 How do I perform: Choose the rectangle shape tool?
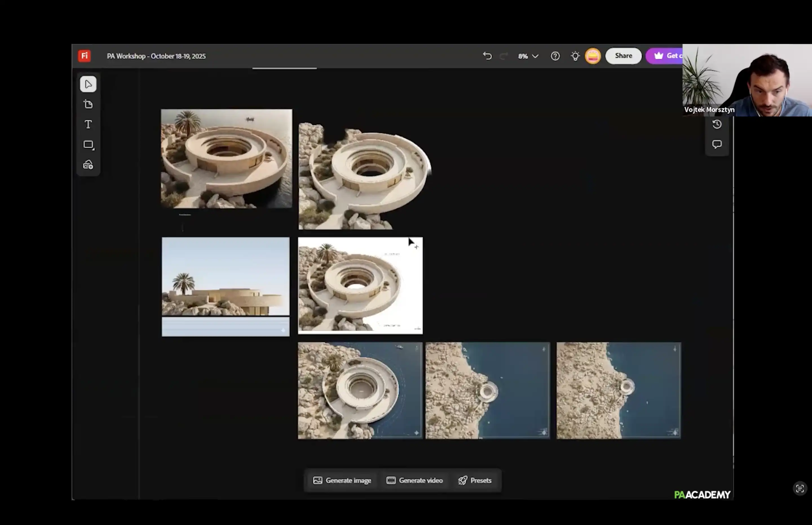(x=88, y=144)
